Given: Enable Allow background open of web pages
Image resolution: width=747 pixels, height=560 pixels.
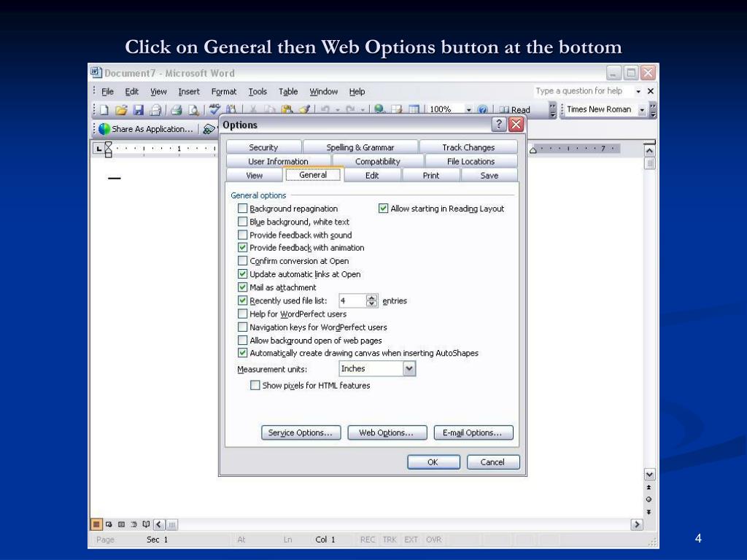Looking at the screenshot, I should [242, 341].
